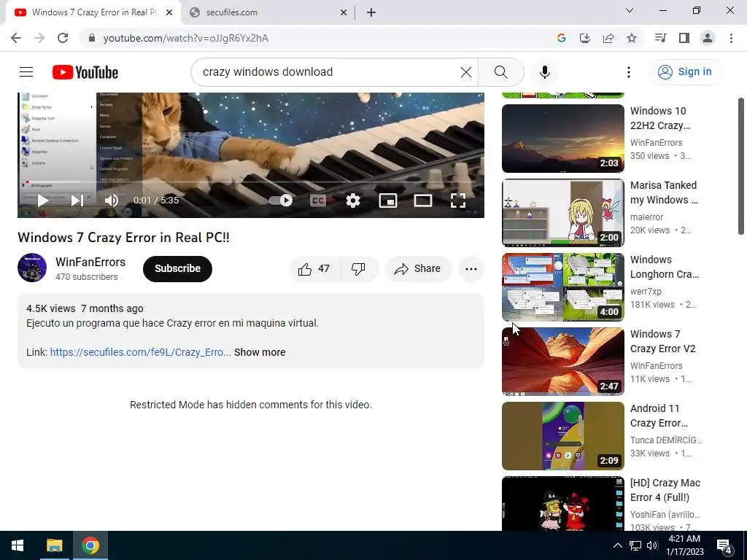
Task: Open Windows Start menu
Action: point(18,545)
